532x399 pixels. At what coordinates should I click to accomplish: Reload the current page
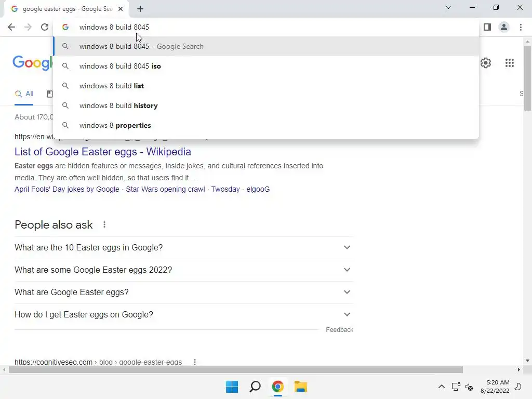tap(45, 27)
